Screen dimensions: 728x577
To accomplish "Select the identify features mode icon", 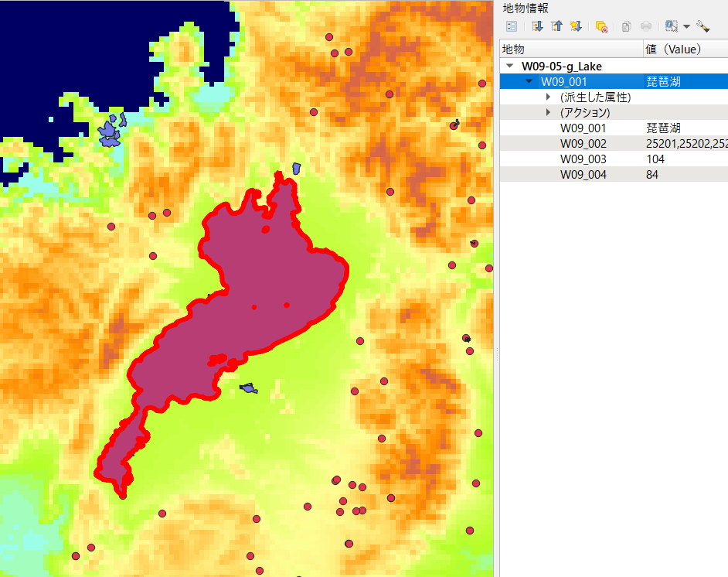I will [669, 26].
